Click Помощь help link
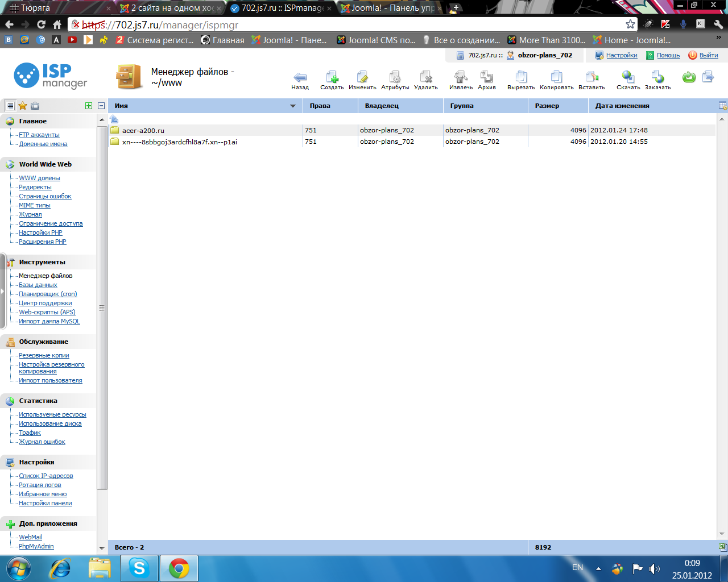 [668, 55]
